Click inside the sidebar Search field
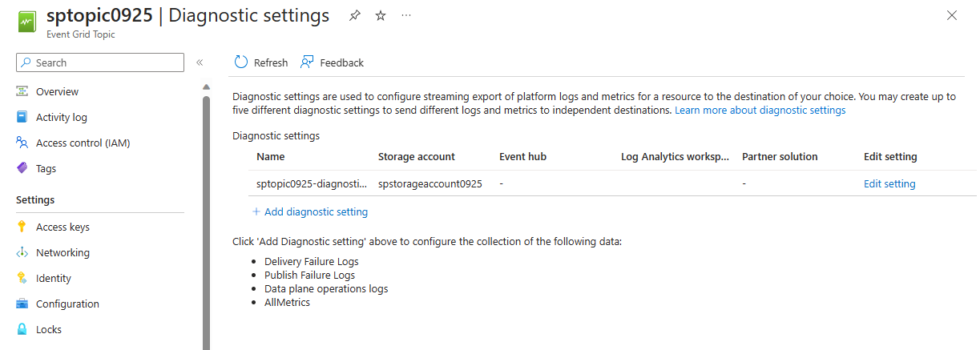Screen dimensions: 980x350 104,62
